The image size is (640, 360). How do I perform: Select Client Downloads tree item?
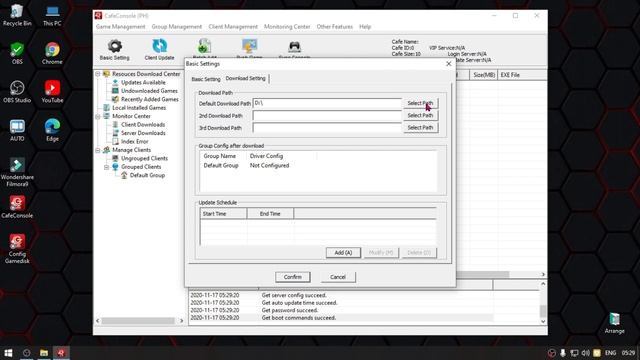pyautogui.click(x=143, y=124)
